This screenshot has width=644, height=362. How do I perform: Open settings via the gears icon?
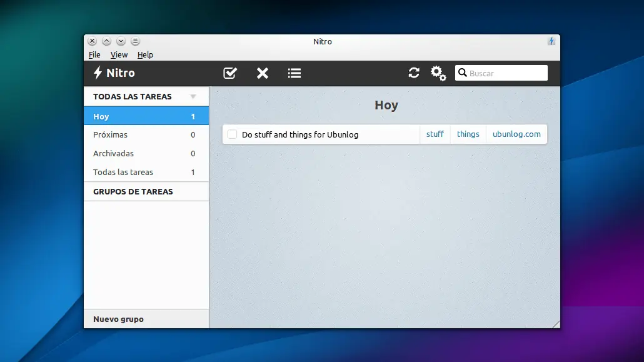(x=438, y=73)
